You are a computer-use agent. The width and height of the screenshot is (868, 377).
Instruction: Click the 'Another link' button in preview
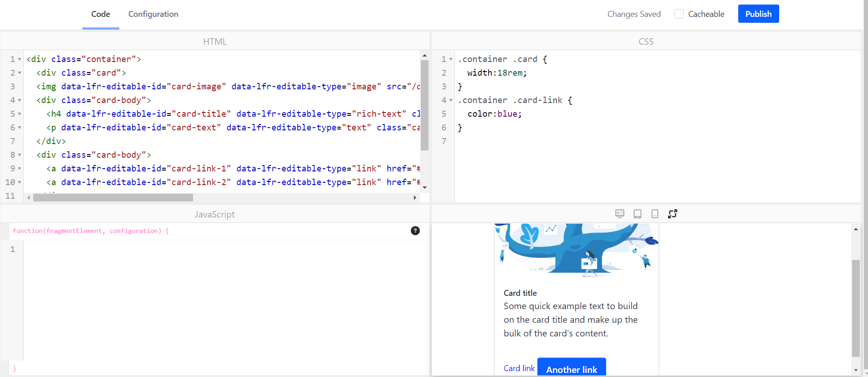pyautogui.click(x=572, y=367)
